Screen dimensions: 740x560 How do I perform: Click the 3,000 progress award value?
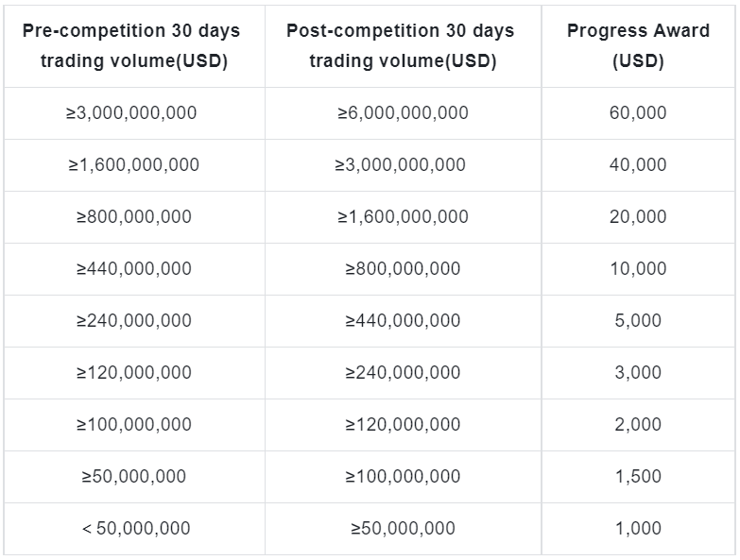click(638, 372)
